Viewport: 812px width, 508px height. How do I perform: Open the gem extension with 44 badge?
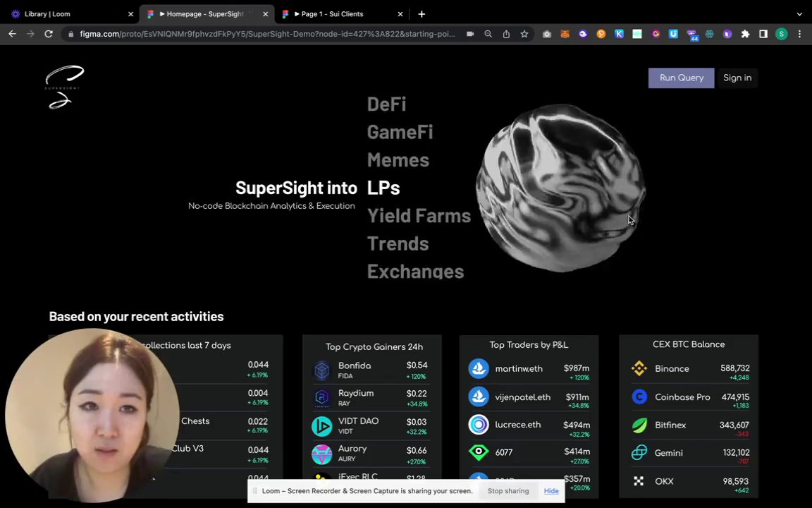click(x=692, y=35)
